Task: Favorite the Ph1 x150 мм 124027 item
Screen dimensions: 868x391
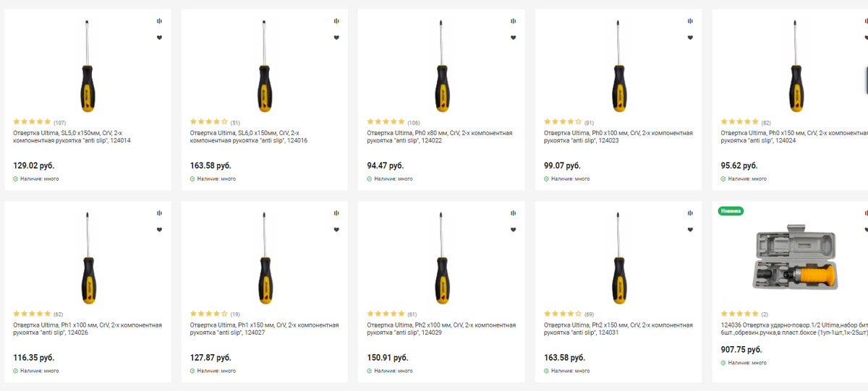Action: (x=336, y=230)
